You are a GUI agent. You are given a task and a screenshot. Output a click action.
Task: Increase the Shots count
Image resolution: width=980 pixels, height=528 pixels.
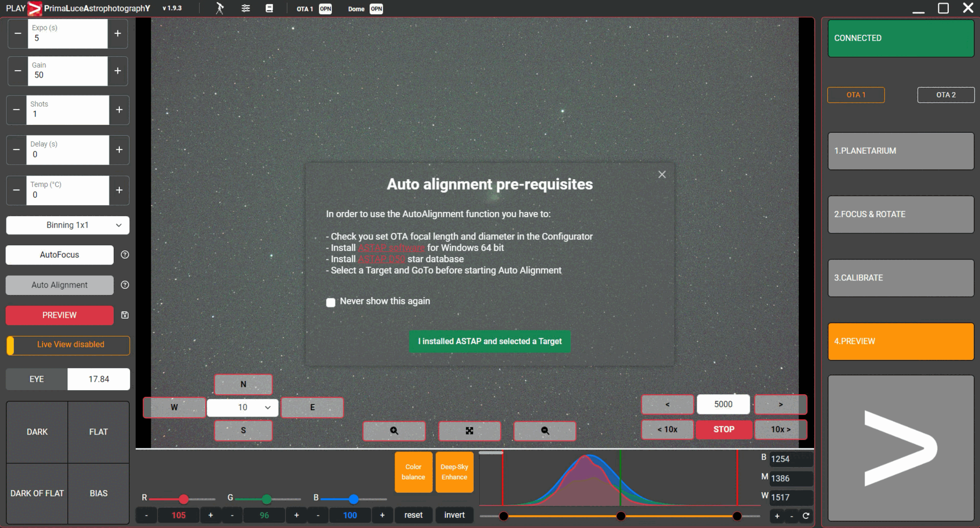(x=119, y=110)
